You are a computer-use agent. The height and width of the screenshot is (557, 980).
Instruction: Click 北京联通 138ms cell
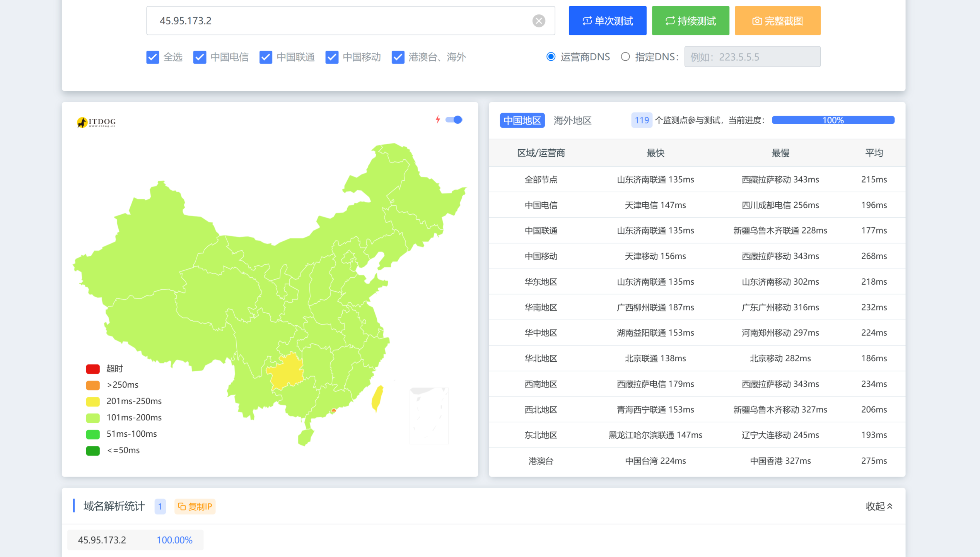pos(655,358)
